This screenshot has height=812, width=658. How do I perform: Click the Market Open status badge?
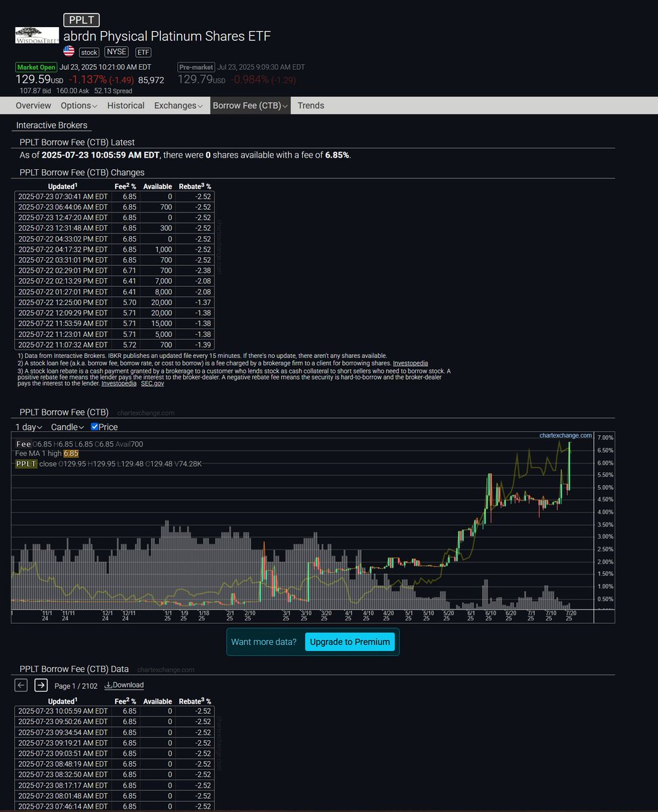click(x=37, y=67)
